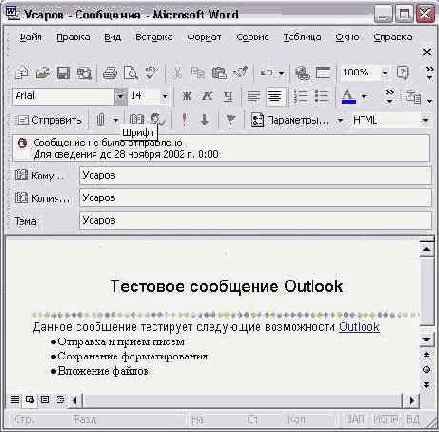
Task: Apply the font color A
Action: pyautogui.click(x=349, y=97)
